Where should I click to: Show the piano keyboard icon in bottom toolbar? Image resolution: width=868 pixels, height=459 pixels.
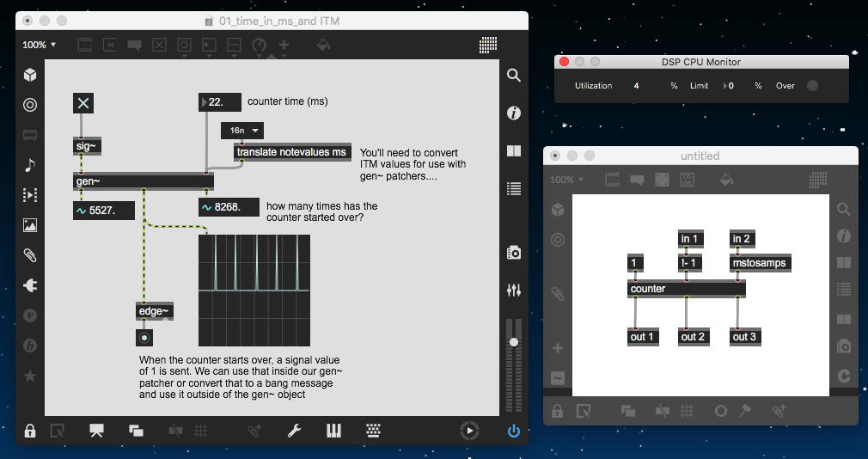[333, 431]
